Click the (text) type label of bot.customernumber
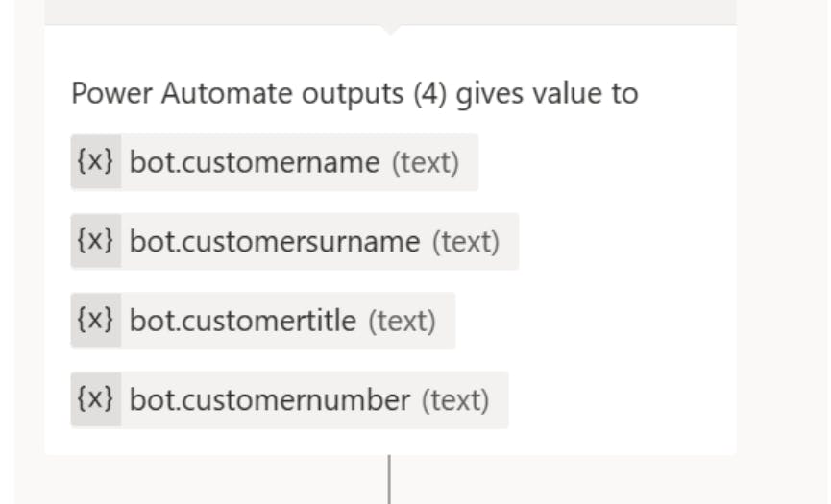The image size is (831, 504). tap(455, 400)
